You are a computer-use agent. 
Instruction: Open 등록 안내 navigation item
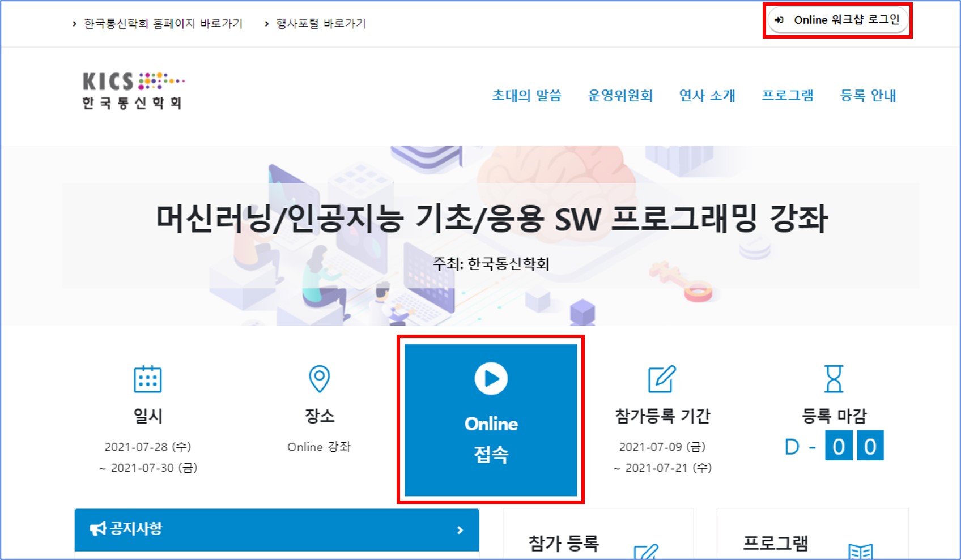click(868, 96)
